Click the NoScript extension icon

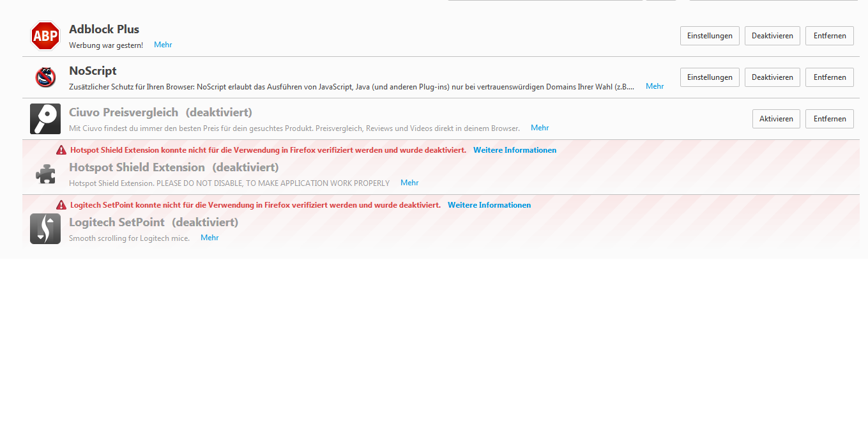tap(45, 77)
